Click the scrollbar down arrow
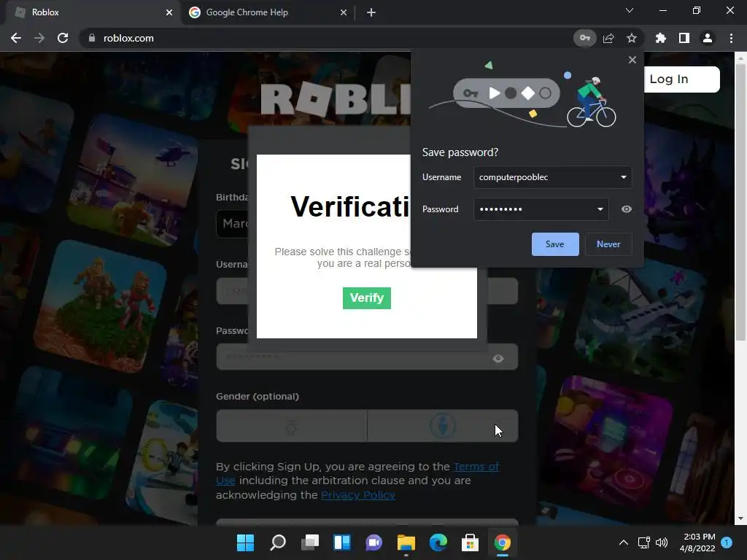Screen dimensions: 747x560 point(740,518)
